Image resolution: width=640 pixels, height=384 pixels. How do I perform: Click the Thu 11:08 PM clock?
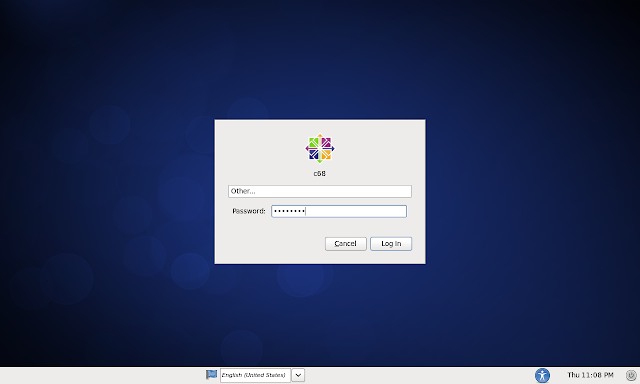click(x=590, y=375)
